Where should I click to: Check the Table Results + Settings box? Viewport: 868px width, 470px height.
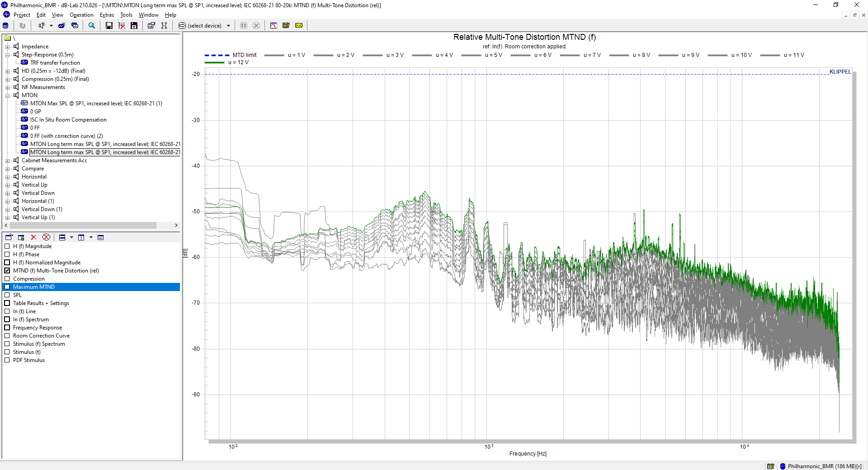(x=7, y=303)
